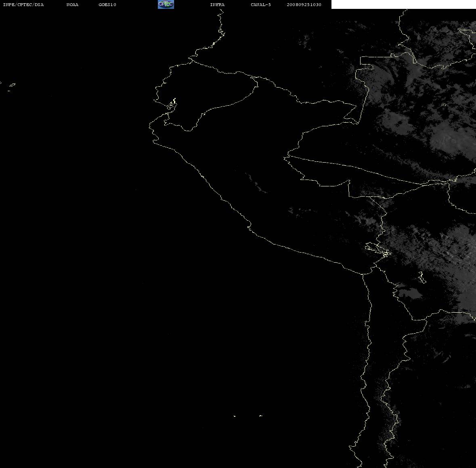
Task: Select the 200809251030 timestamp text
Action: point(304,4)
